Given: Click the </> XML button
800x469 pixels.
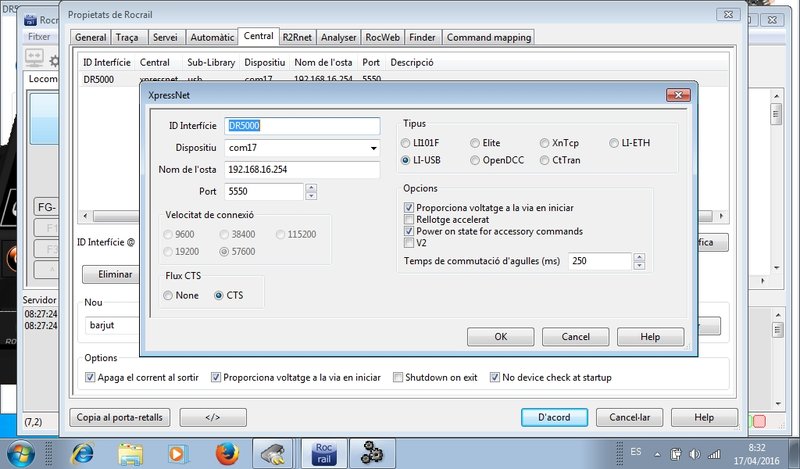Looking at the screenshot, I should click(213, 417).
